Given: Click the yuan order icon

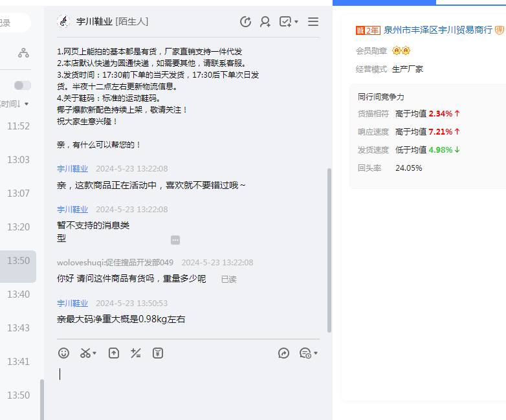Looking at the screenshot, I should click(158, 353).
